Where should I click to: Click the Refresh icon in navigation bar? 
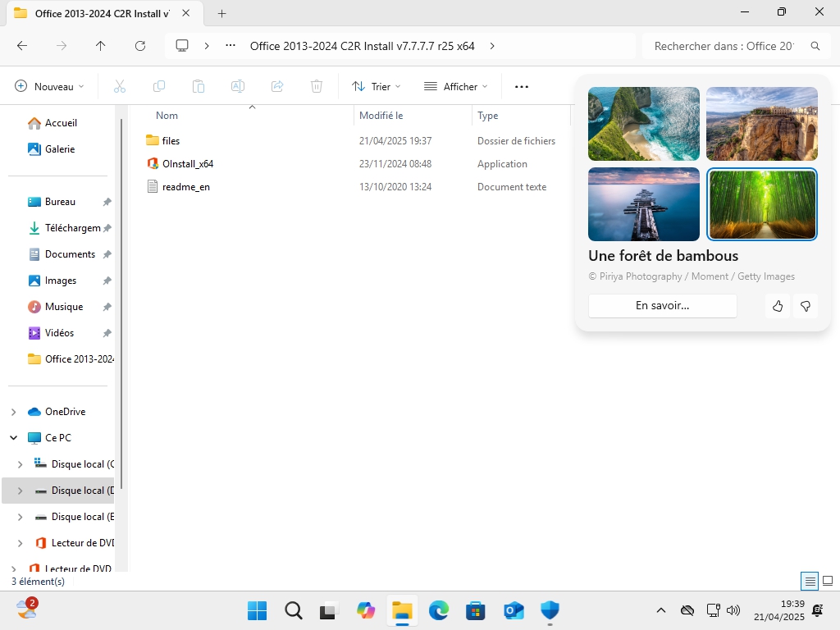pos(140,46)
